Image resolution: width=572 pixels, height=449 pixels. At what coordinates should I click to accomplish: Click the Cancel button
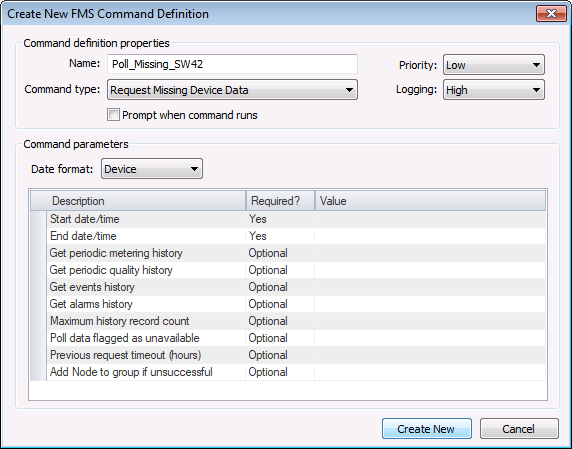click(519, 429)
